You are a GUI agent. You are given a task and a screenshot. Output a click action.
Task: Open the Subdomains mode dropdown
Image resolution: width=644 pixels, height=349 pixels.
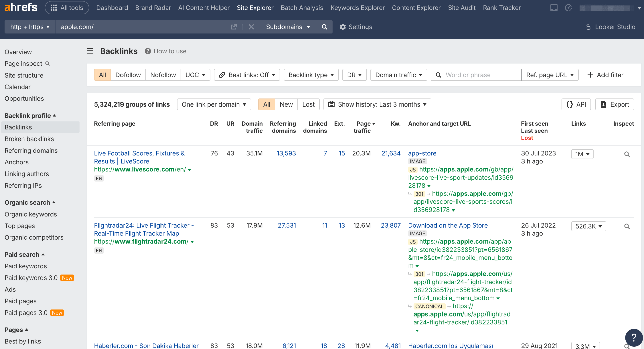pos(288,27)
